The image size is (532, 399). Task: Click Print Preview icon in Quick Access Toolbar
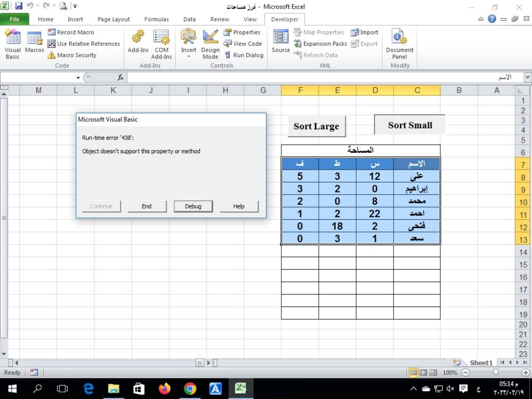click(63, 6)
